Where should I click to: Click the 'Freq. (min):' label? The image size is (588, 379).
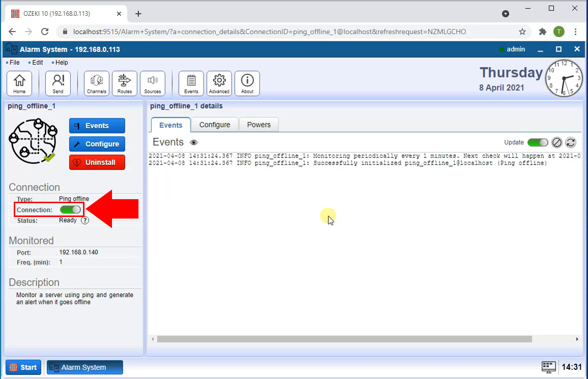click(34, 262)
